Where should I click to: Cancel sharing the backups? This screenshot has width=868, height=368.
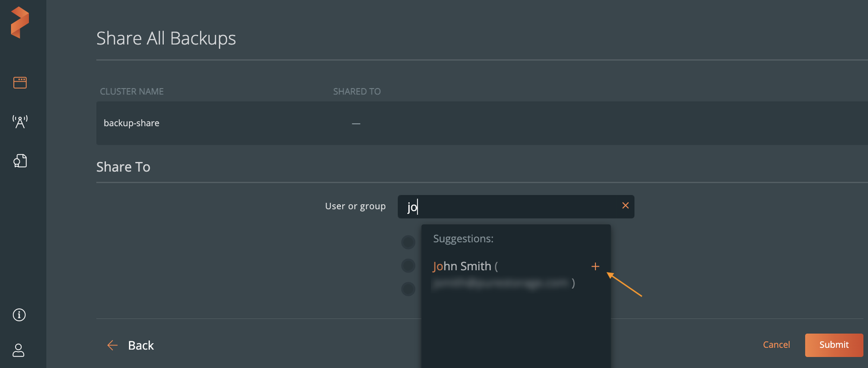tap(776, 345)
